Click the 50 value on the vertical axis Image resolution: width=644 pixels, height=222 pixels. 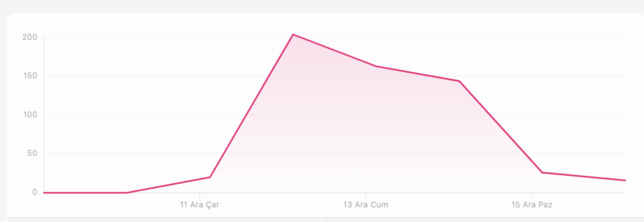32,153
